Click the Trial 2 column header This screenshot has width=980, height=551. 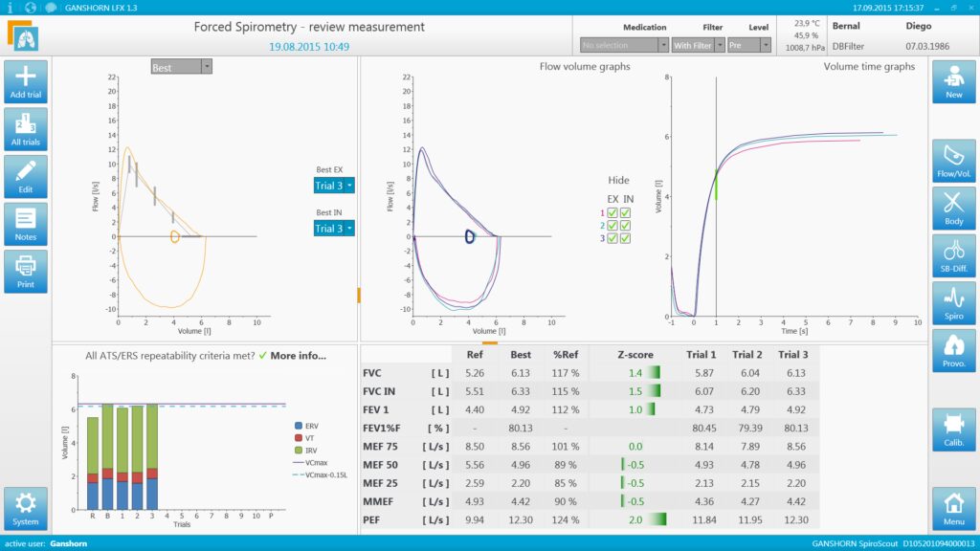[x=746, y=354]
